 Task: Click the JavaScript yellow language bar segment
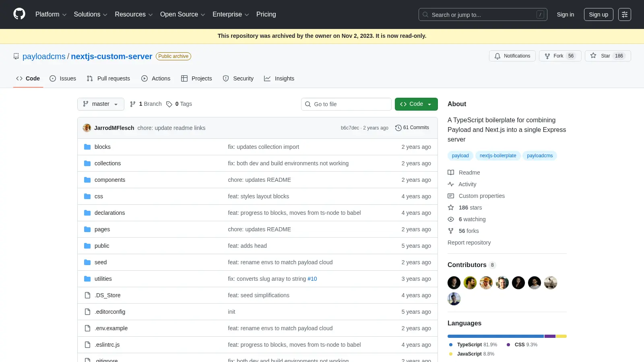coord(561,336)
